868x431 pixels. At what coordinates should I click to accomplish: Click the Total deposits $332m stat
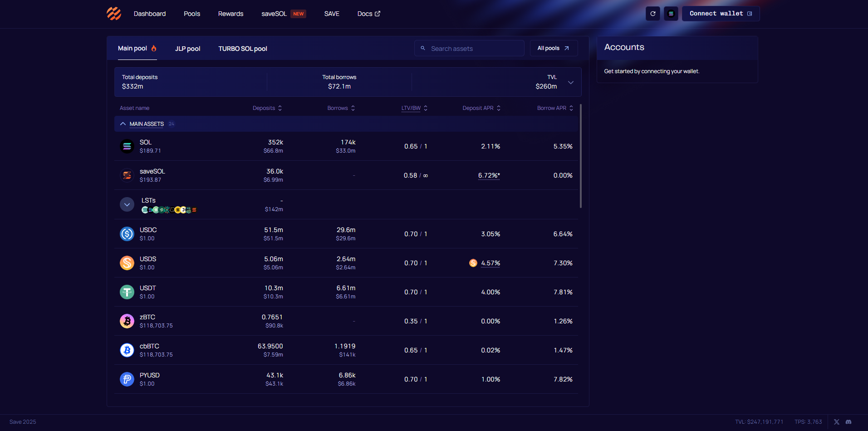[140, 82]
